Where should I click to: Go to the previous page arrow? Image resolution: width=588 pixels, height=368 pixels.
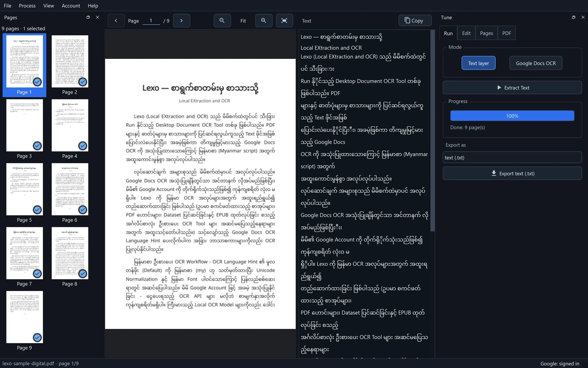point(116,21)
